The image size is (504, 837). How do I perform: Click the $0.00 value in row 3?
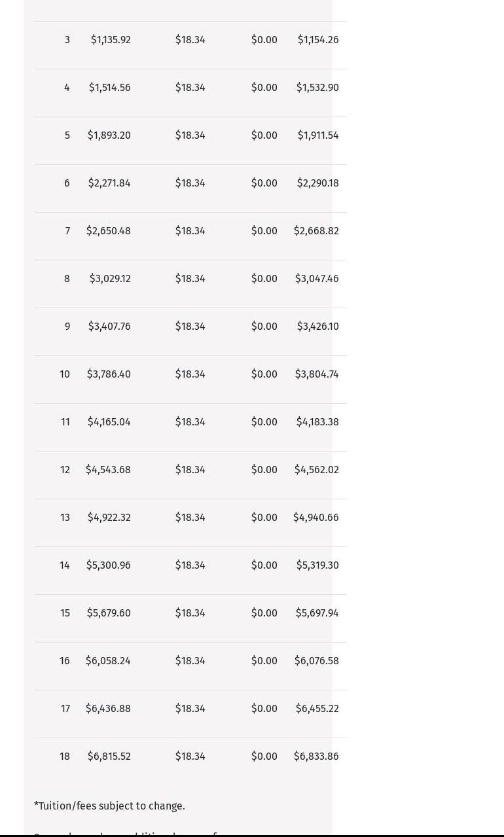pos(264,40)
